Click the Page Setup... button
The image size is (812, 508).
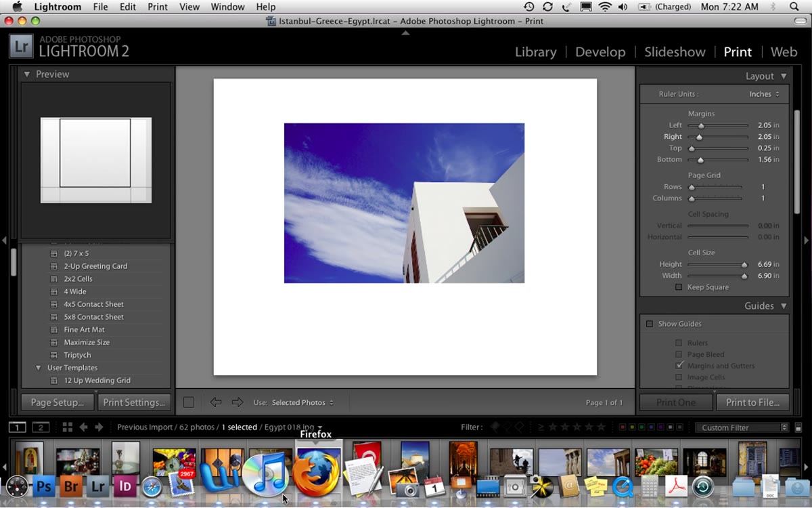click(x=58, y=402)
